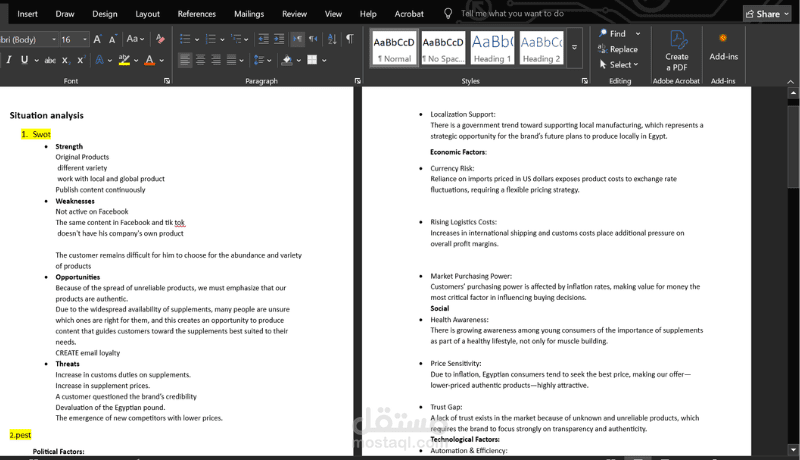Open the Paragraph dialog launcher

tap(358, 81)
